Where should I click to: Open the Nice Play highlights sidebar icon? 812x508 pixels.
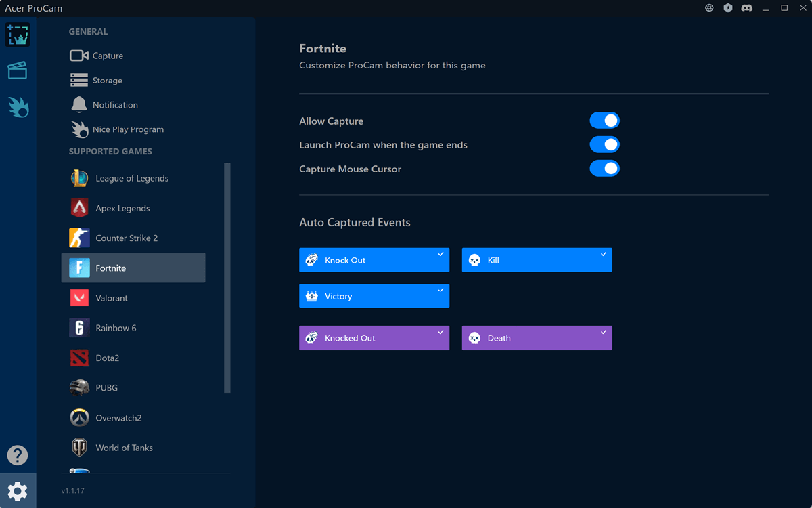(18, 106)
